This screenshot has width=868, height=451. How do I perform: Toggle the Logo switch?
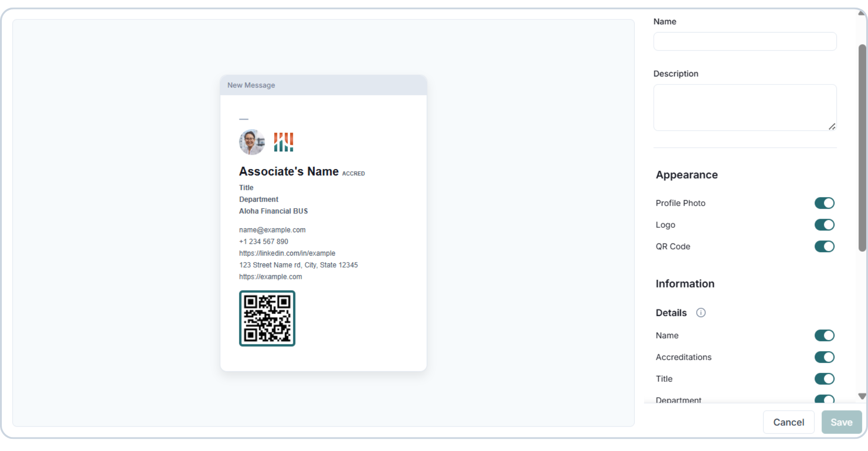(x=824, y=225)
